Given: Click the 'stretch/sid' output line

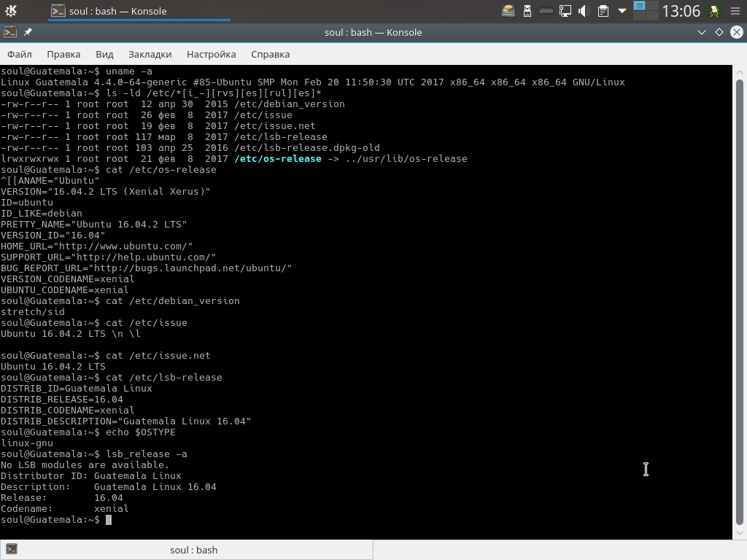Looking at the screenshot, I should [x=32, y=312].
